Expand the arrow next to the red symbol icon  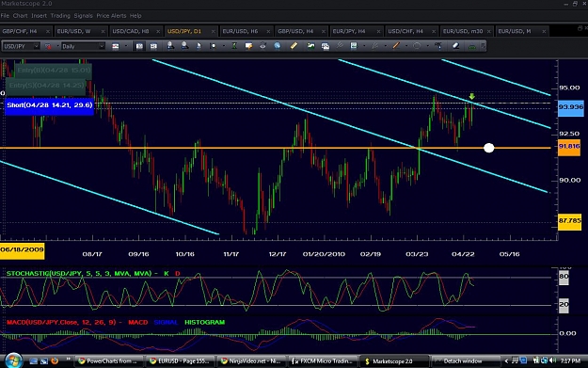point(57,46)
